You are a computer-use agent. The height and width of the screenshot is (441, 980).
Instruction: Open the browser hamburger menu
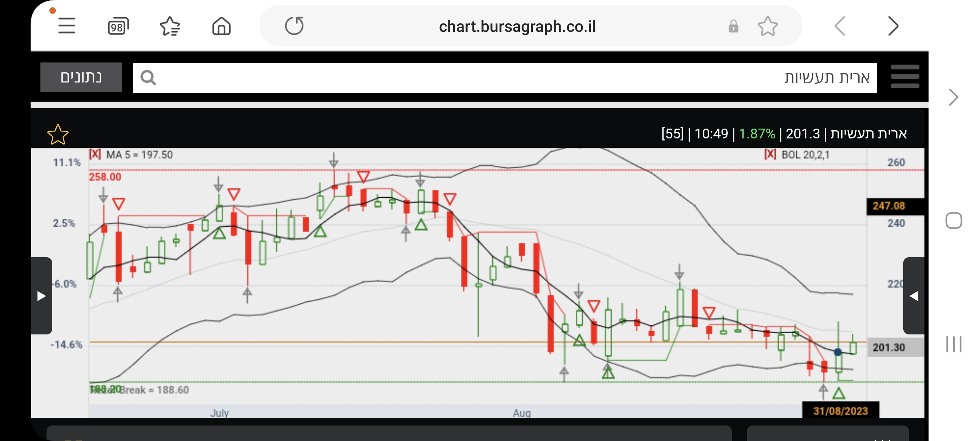pos(67,26)
